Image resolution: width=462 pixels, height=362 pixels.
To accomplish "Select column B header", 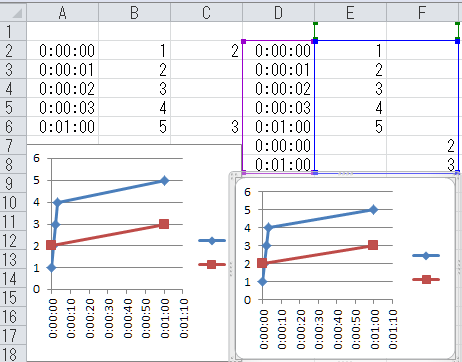I will pos(135,13).
